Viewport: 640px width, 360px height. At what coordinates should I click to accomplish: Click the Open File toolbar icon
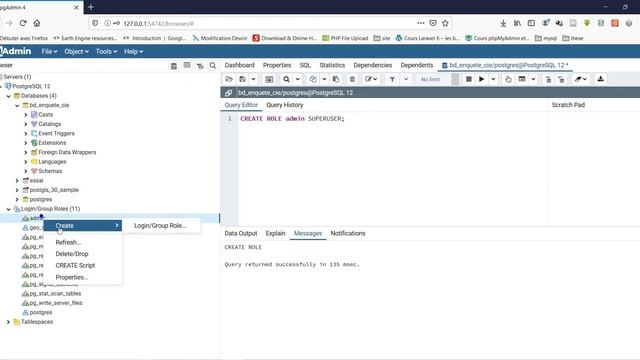[229, 79]
